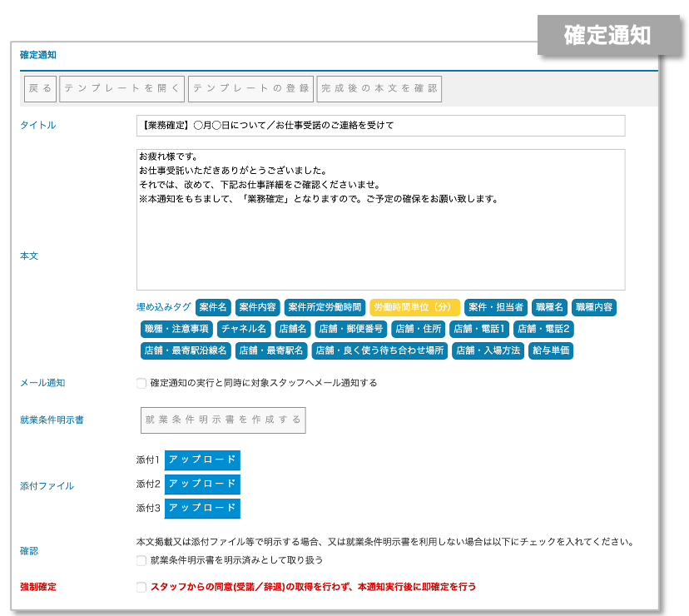The image size is (689, 616).
Task: Insert the 店舗・郵便番号 tag
Action: point(350,329)
